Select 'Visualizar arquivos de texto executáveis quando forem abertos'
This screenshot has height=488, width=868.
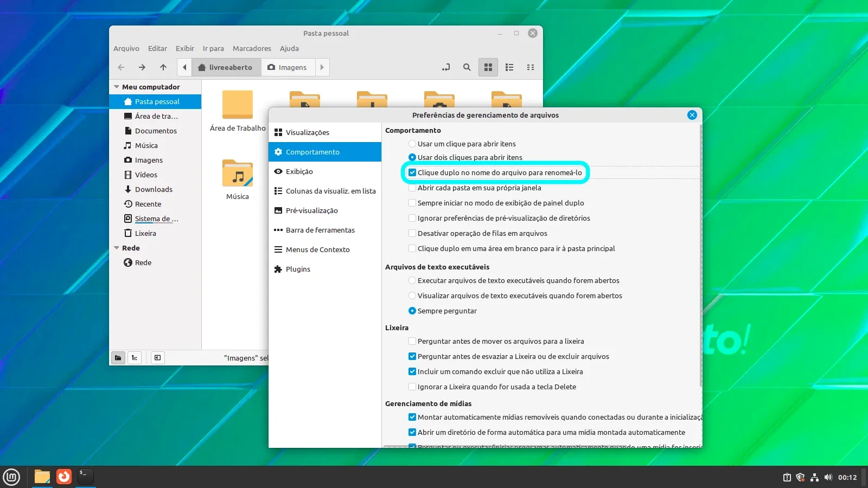pyautogui.click(x=515, y=296)
